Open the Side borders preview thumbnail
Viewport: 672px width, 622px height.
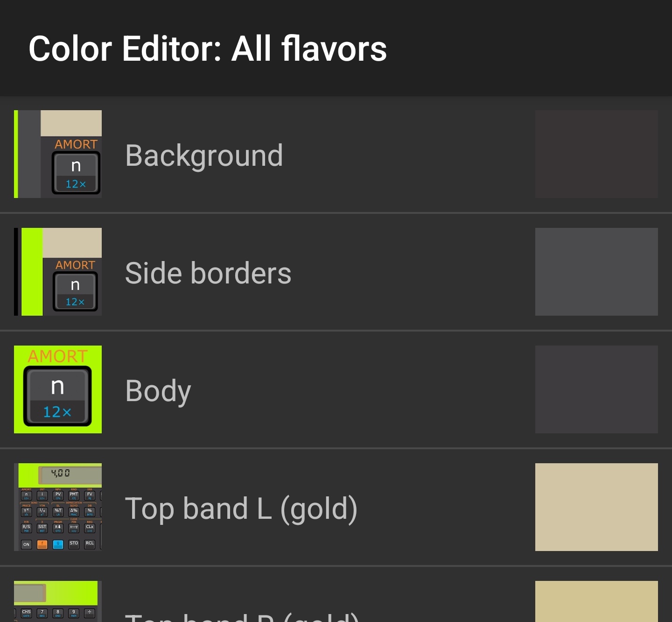58,272
